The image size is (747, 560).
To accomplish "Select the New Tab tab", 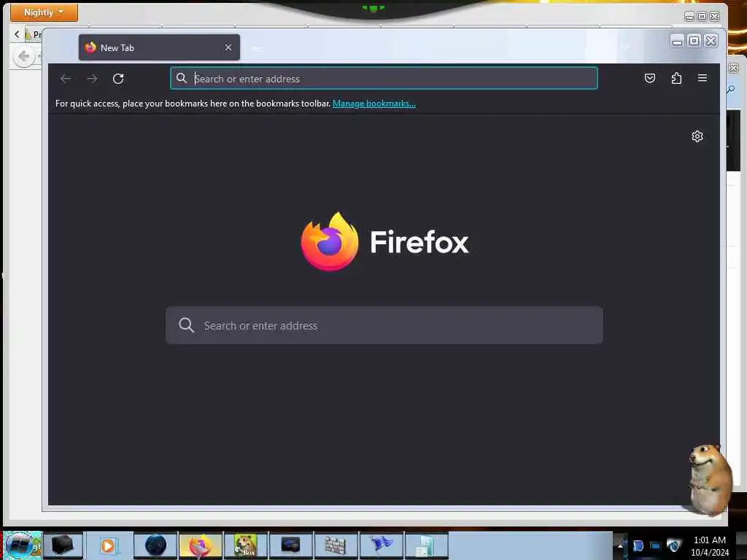I will [x=159, y=47].
